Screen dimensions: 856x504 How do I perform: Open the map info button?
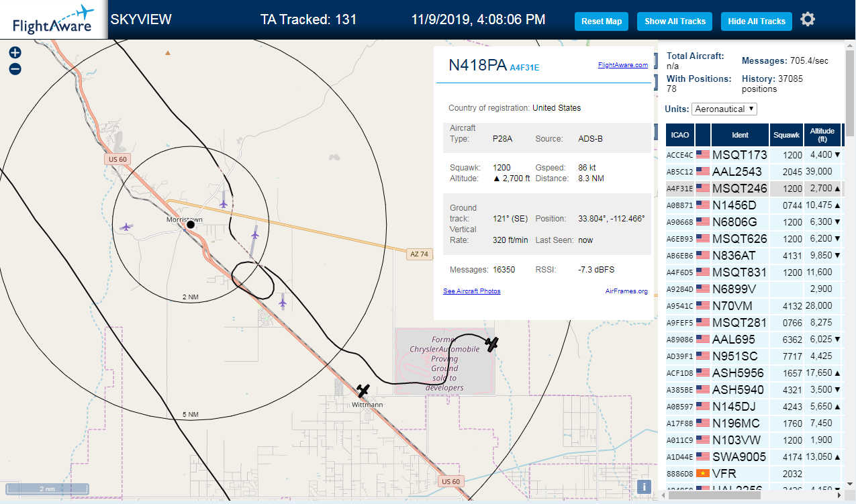pos(644,487)
